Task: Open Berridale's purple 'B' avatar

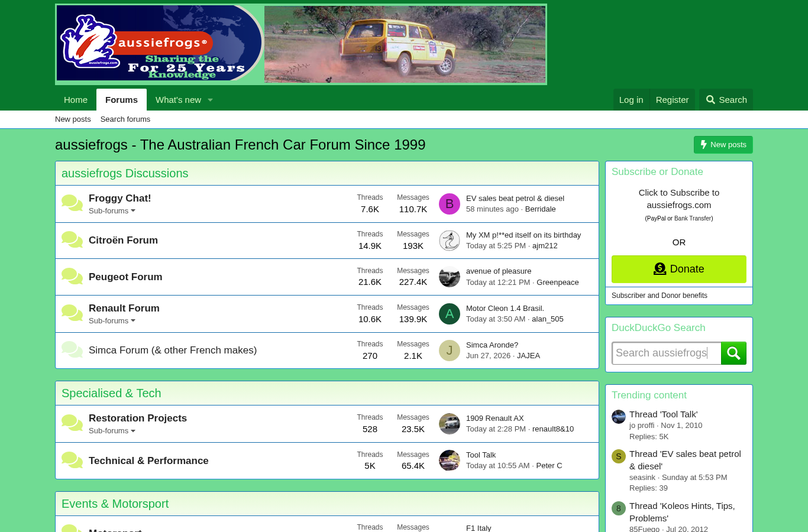Action: (x=450, y=204)
